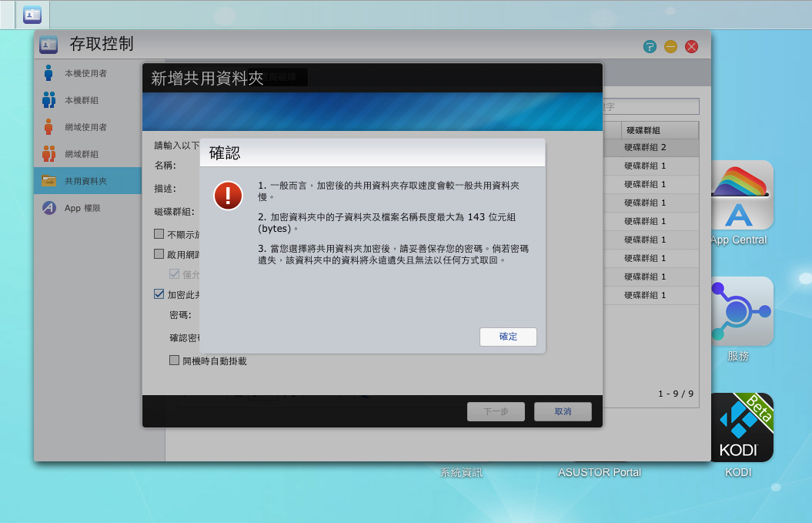
Task: Select the 本機使用者 sidebar icon
Action: [x=48, y=73]
